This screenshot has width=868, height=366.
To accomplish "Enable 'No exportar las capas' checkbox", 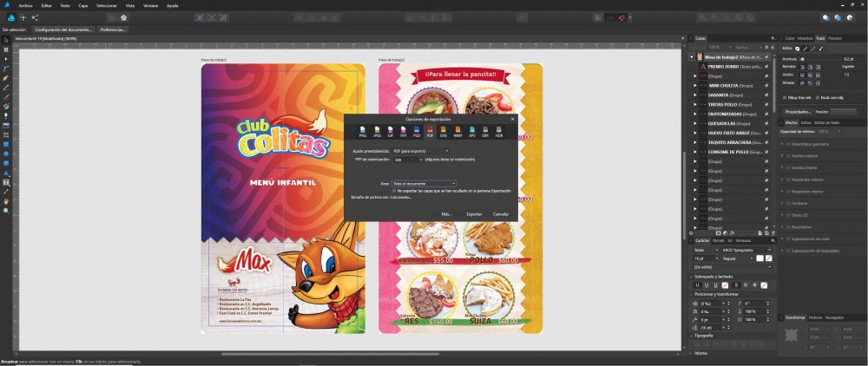I will [x=394, y=190].
